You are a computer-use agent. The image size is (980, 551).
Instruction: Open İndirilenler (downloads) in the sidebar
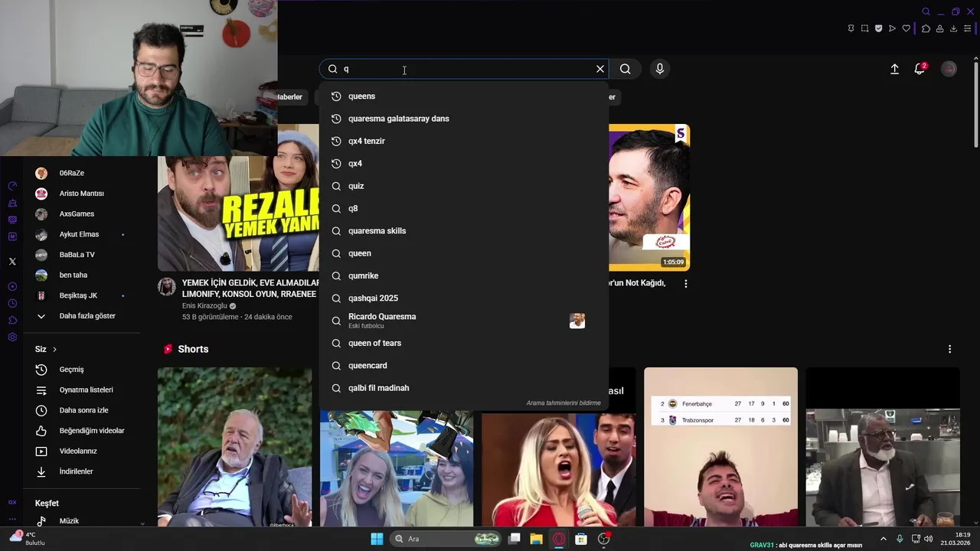click(76, 471)
